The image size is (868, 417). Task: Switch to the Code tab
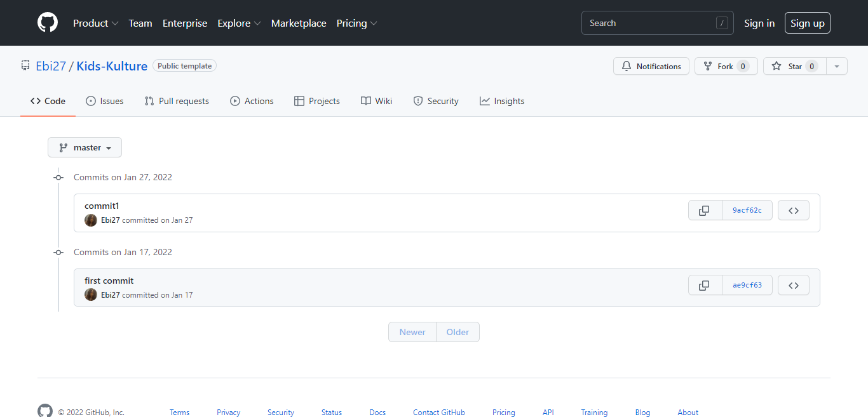[48, 101]
